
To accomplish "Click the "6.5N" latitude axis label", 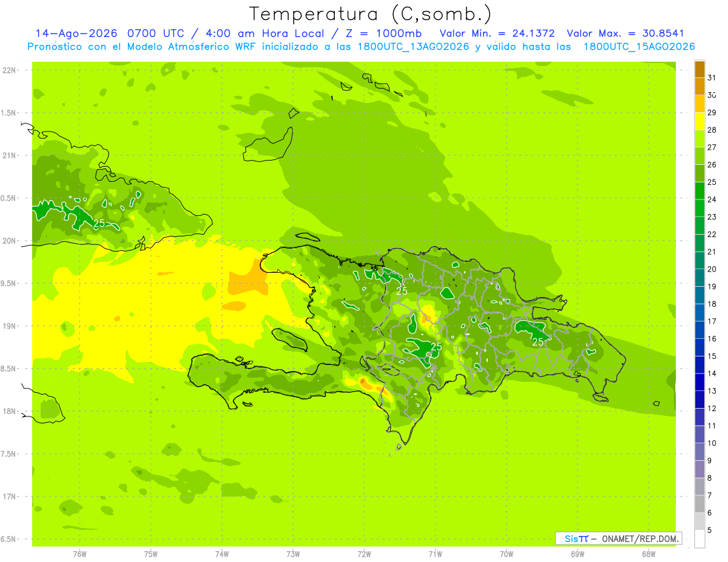I will pos(8,539).
